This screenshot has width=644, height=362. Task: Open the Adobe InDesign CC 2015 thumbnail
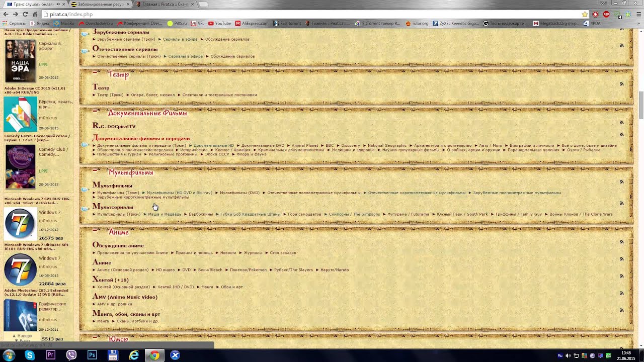point(21,114)
